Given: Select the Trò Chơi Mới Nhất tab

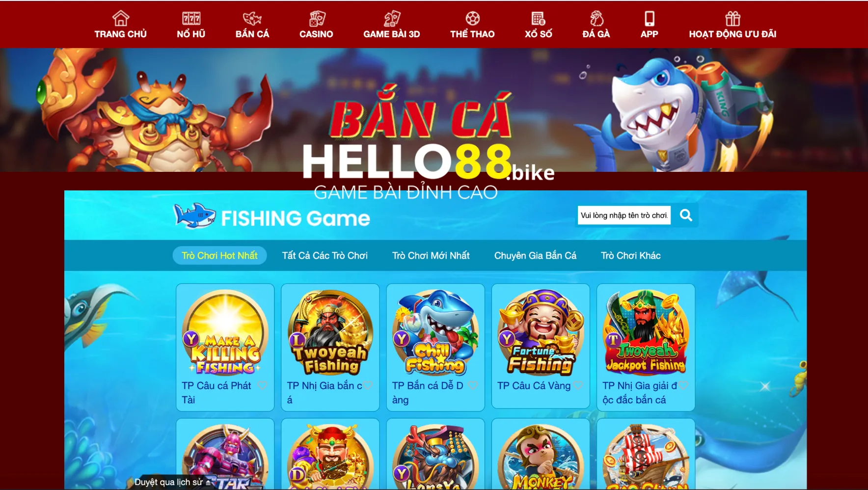Looking at the screenshot, I should pos(431,255).
